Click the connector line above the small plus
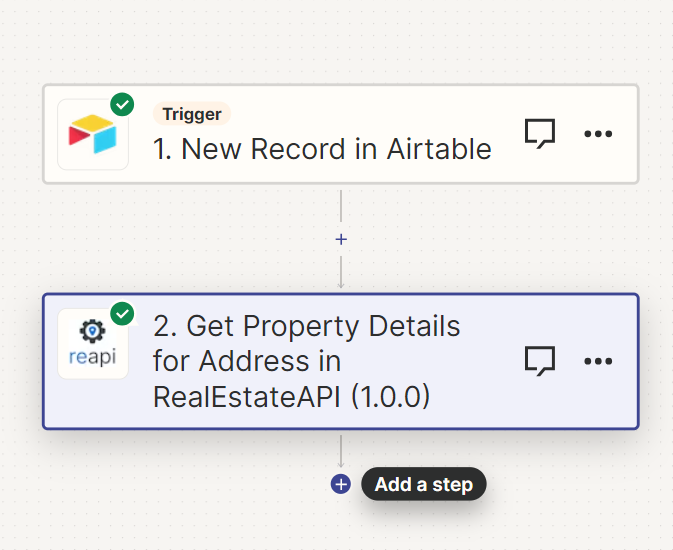Viewport: 673px width, 550px height. coord(341,206)
